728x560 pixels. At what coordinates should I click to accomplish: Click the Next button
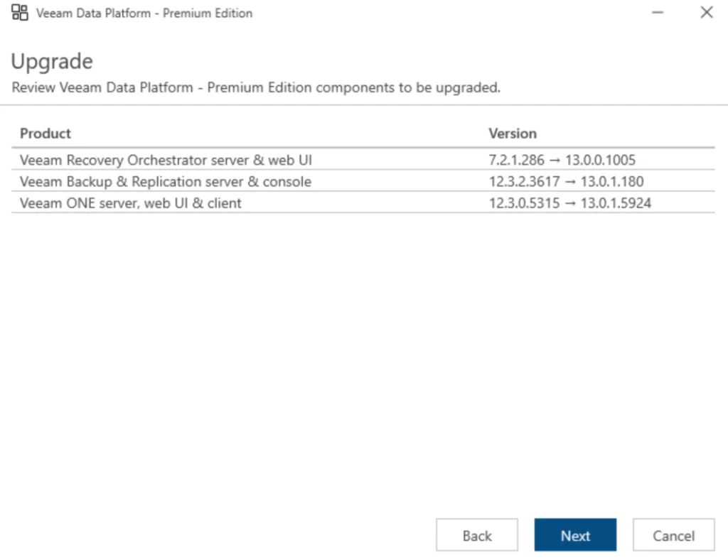click(x=575, y=536)
